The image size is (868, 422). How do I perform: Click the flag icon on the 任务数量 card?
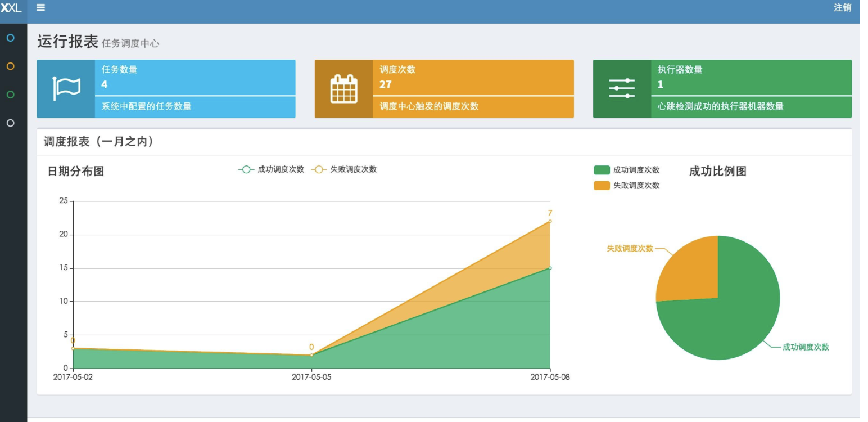[x=66, y=89]
